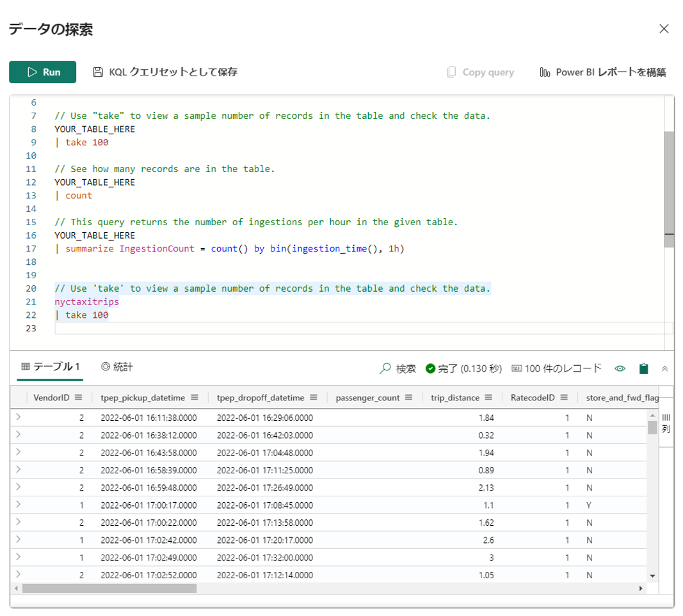Close the data exploration dialog
This screenshot has width=683, height=616.
click(x=664, y=29)
